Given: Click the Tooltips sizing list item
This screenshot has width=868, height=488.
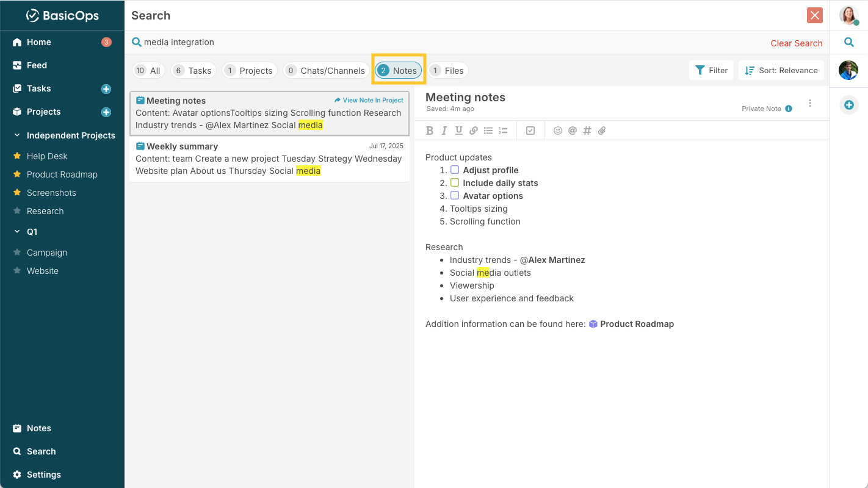Looking at the screenshot, I should (x=479, y=209).
